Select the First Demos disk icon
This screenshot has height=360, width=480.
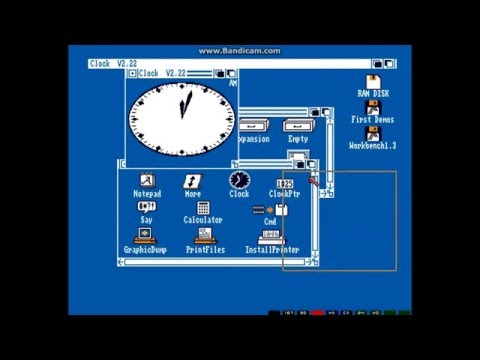click(373, 112)
